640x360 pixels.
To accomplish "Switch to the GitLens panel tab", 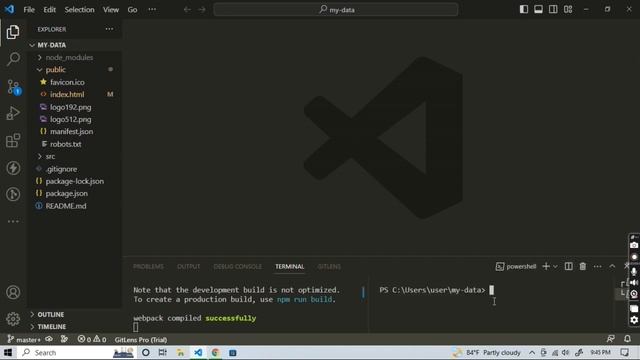I will click(329, 267).
